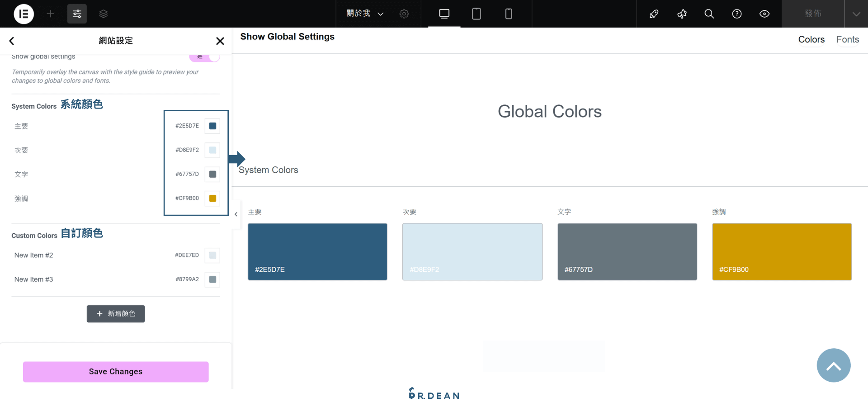Click the scroll-to-top round button
868x407 pixels.
coord(833,365)
